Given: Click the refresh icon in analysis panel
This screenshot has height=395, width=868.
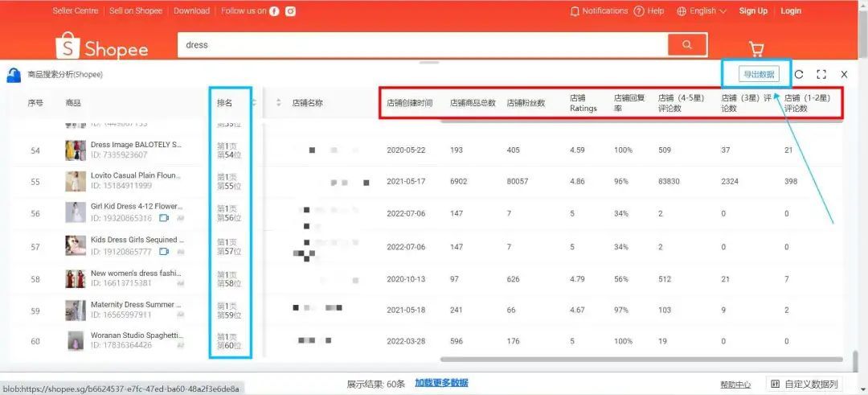Looking at the screenshot, I should click(x=799, y=74).
